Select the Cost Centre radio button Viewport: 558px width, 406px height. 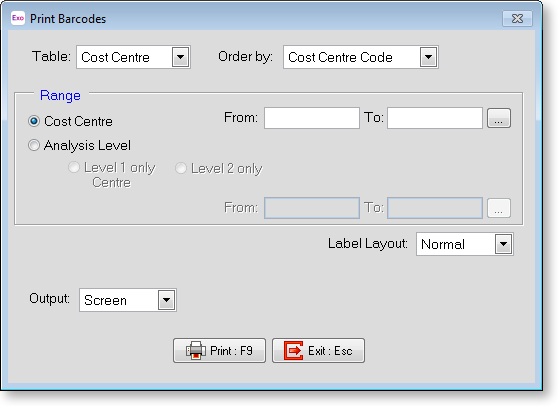point(34,121)
